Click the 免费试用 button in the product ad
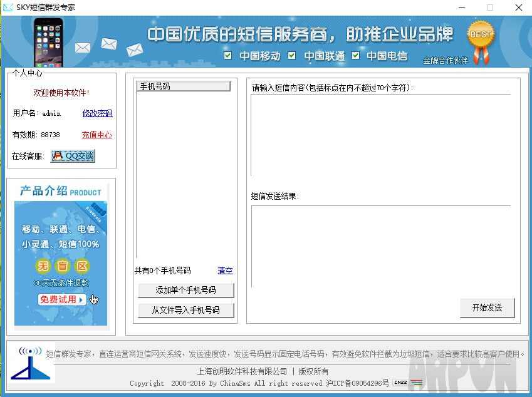 click(x=62, y=300)
